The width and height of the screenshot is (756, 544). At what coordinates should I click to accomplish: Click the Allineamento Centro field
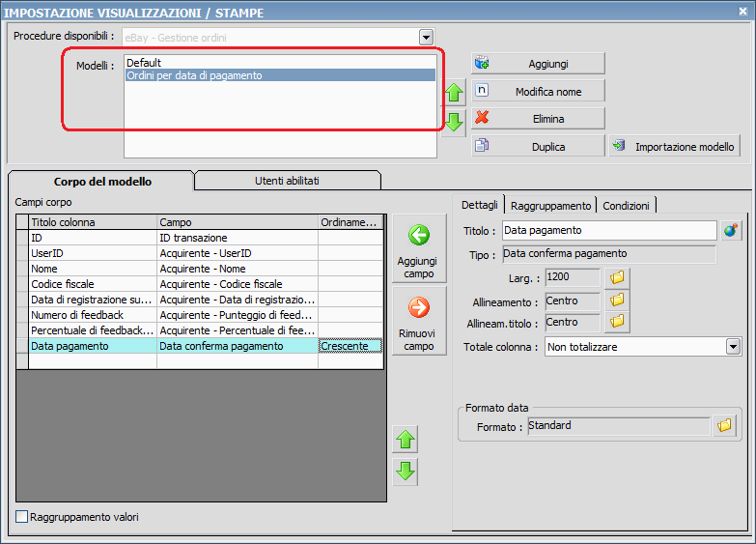coord(573,301)
